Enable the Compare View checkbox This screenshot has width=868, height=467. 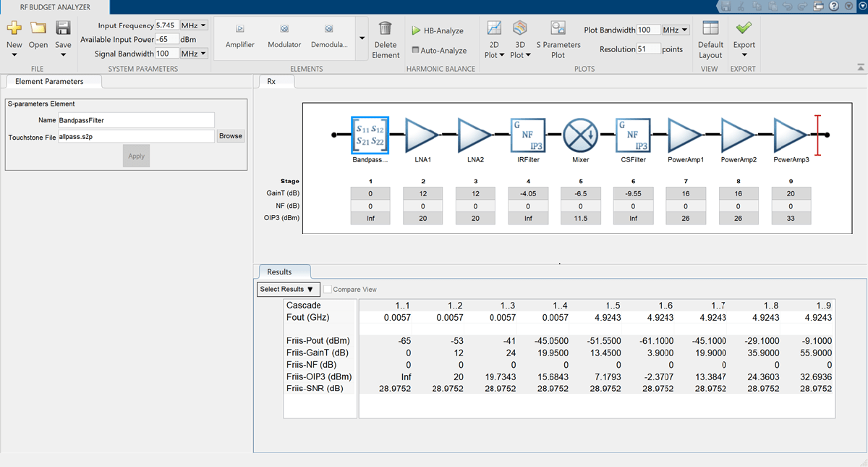click(328, 290)
